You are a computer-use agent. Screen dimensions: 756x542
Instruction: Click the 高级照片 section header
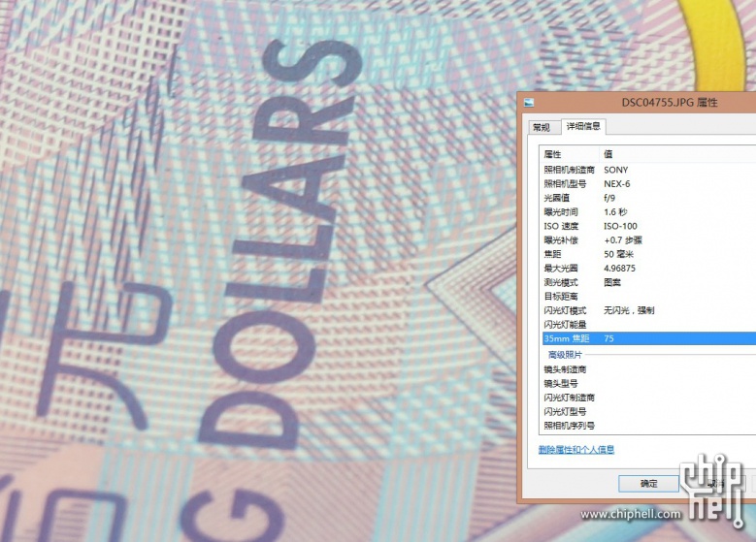pos(565,355)
